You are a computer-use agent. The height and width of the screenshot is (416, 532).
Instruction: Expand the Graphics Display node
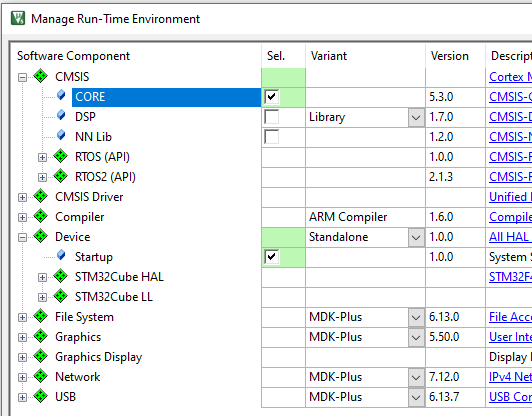click(x=22, y=358)
